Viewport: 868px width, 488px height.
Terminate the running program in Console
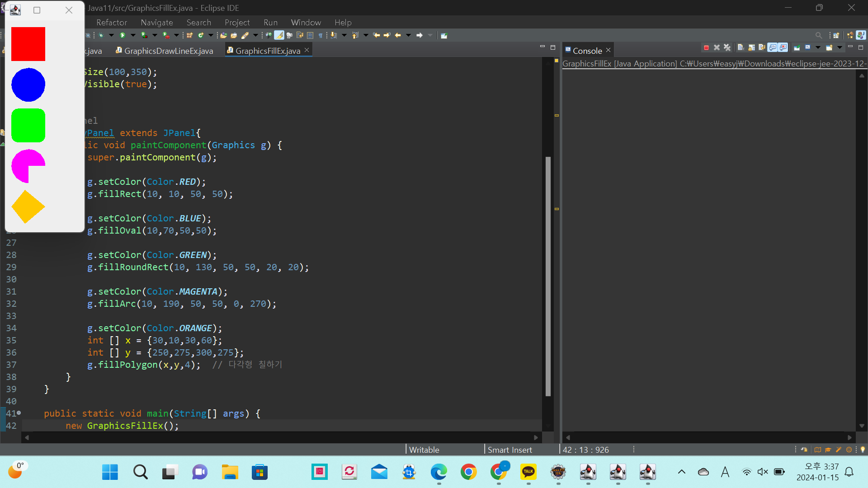click(x=706, y=47)
